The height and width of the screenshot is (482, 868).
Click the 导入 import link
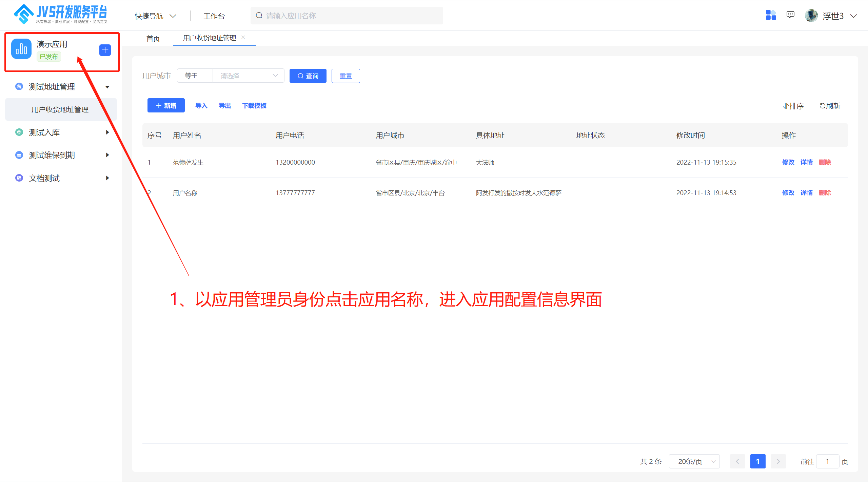click(201, 106)
